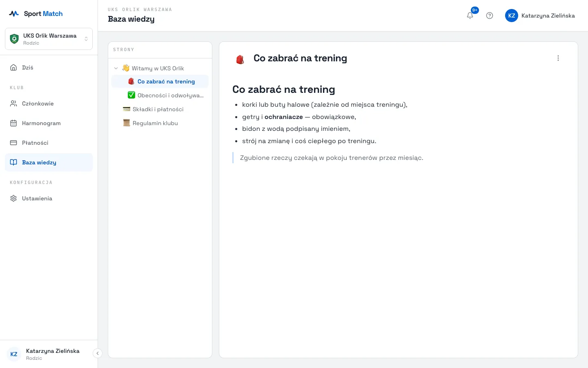Click the Ustawienia gear icon
The image size is (588, 368).
click(x=13, y=198)
